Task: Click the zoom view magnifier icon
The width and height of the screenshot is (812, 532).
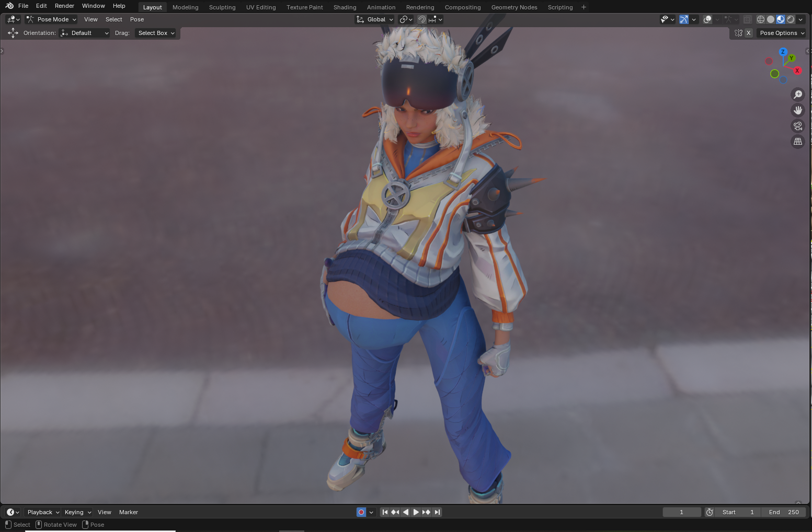Action: [x=798, y=95]
